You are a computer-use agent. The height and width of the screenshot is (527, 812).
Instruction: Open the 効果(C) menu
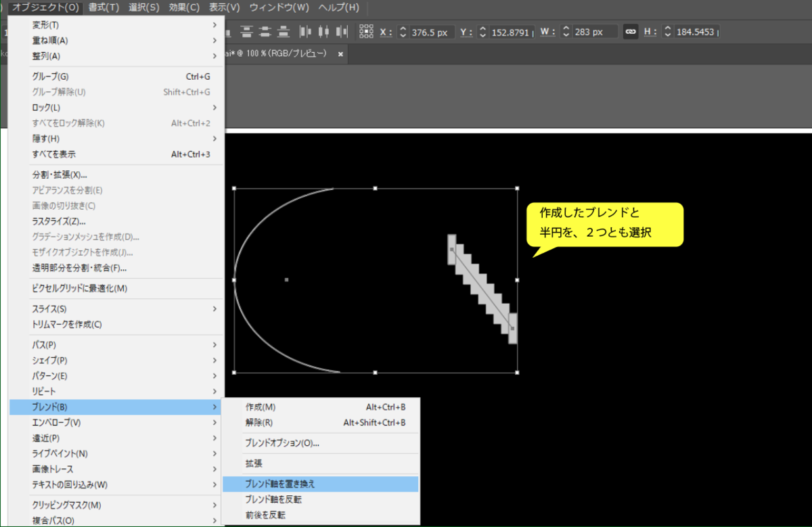[x=184, y=7]
